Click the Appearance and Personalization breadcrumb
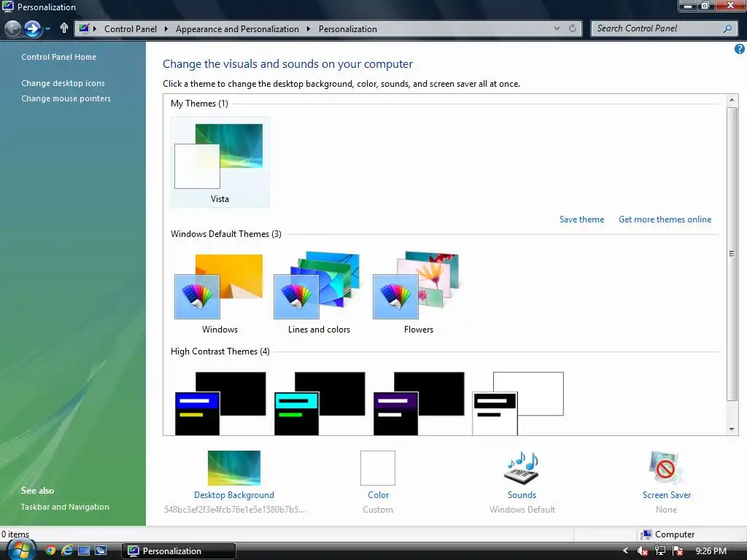The image size is (747, 560). (x=237, y=29)
